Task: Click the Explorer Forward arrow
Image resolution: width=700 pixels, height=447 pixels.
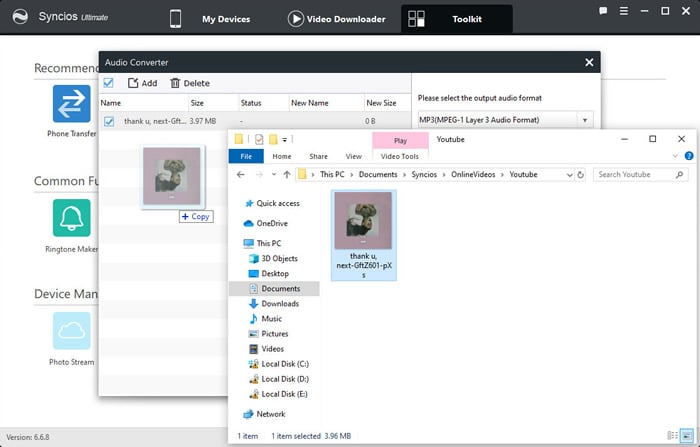Action: [x=259, y=175]
